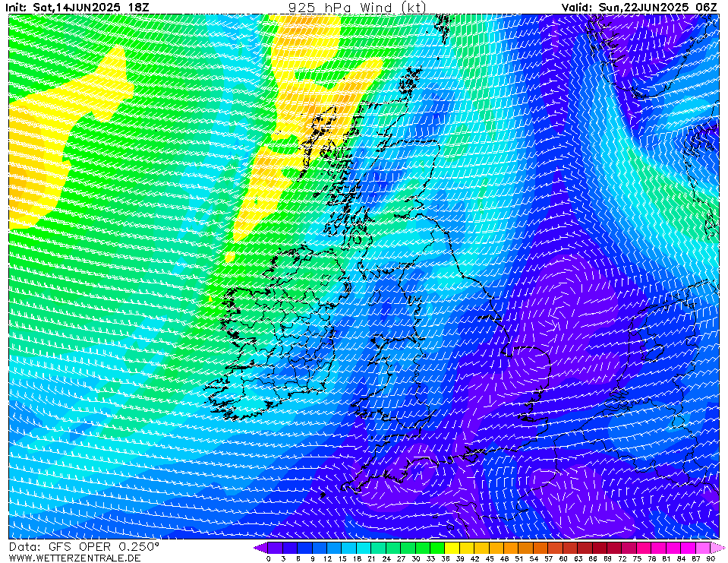Click the red-orange legend swatch between 57 and 60
728x563 pixels.
pos(555,547)
